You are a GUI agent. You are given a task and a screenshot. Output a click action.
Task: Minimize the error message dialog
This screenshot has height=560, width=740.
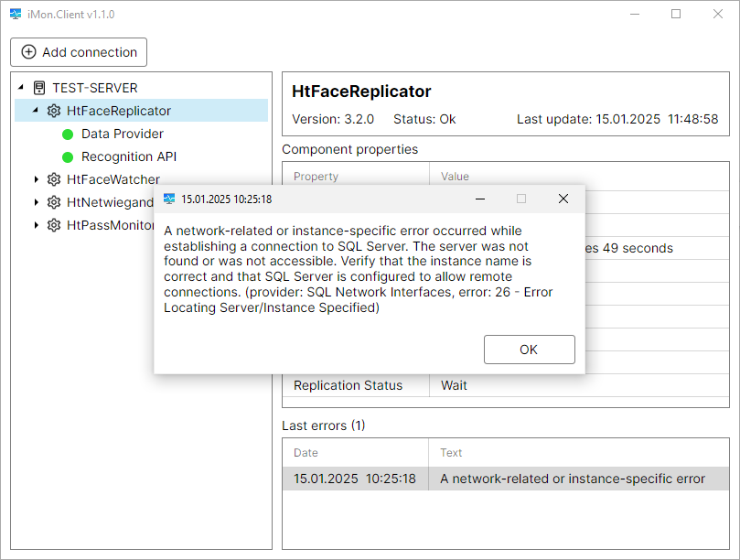pyautogui.click(x=479, y=199)
